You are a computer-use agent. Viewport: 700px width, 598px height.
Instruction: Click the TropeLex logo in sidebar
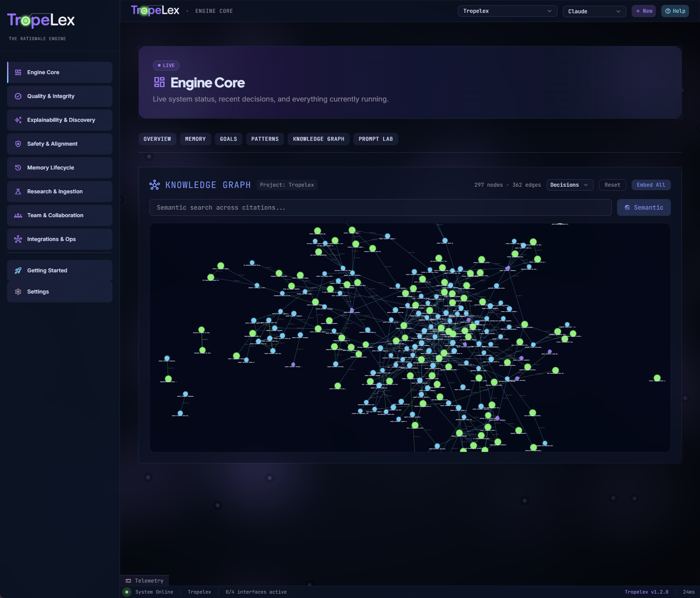[x=41, y=20]
